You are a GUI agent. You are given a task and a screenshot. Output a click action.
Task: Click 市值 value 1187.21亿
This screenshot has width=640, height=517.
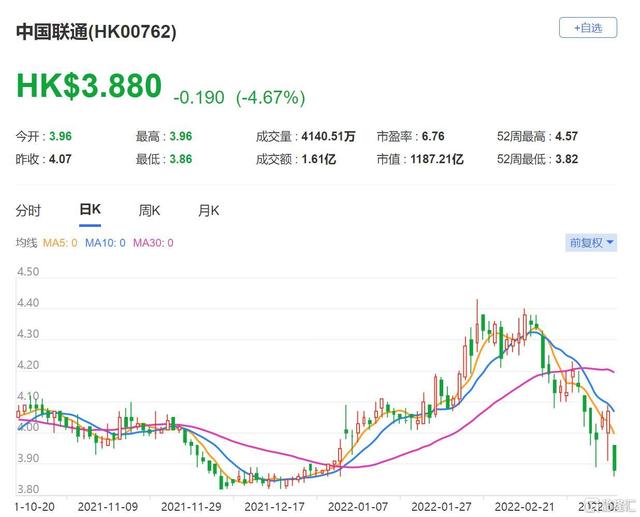point(437,159)
